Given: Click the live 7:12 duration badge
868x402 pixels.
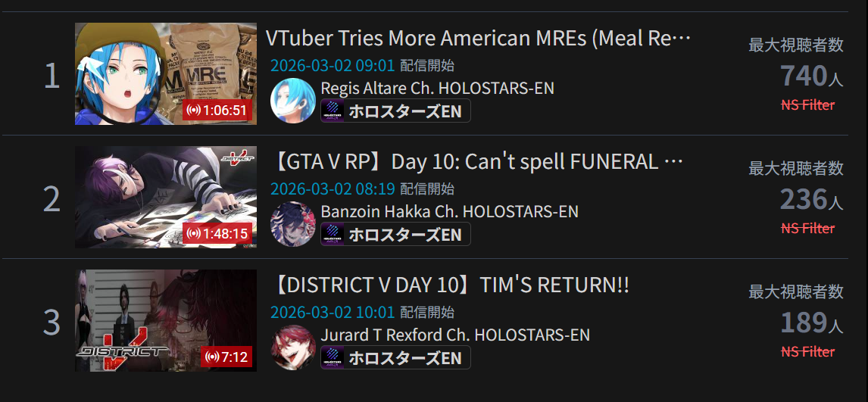Looking at the screenshot, I should [226, 357].
